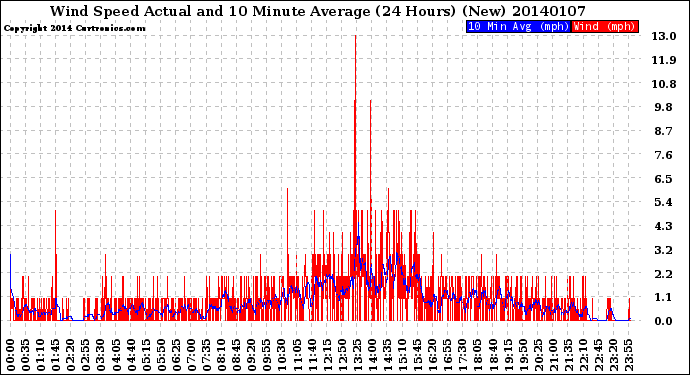The height and width of the screenshot is (375, 690).
Task: Click the 22:10 time axis label
Action: click(584, 355)
